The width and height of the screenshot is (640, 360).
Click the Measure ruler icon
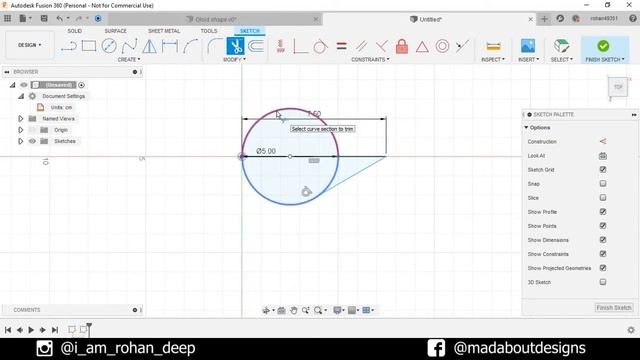tap(493, 46)
